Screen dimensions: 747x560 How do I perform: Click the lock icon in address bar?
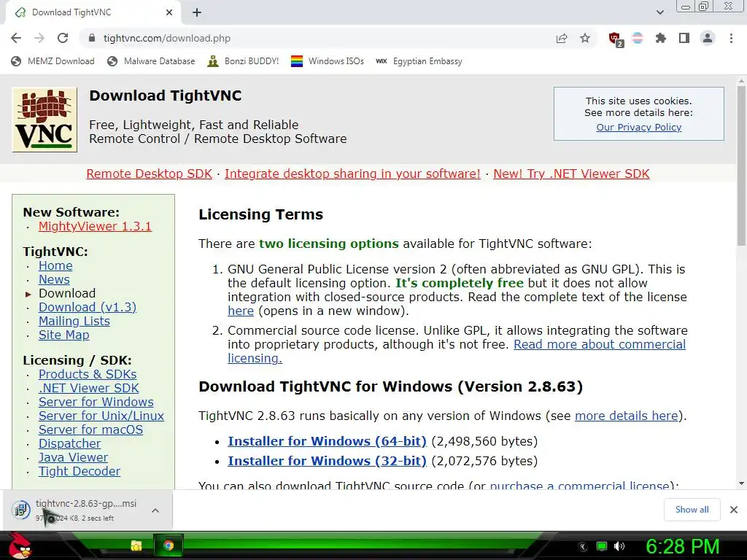click(92, 38)
